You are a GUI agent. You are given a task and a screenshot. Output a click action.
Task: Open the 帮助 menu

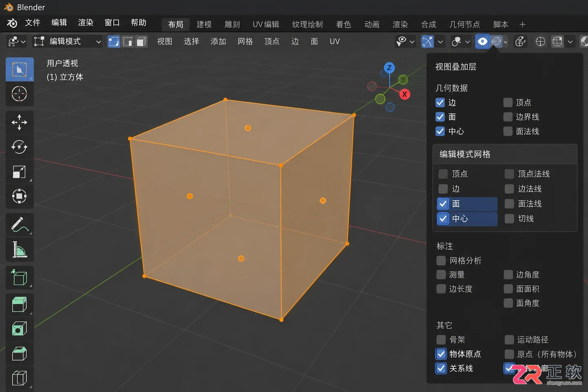[138, 23]
